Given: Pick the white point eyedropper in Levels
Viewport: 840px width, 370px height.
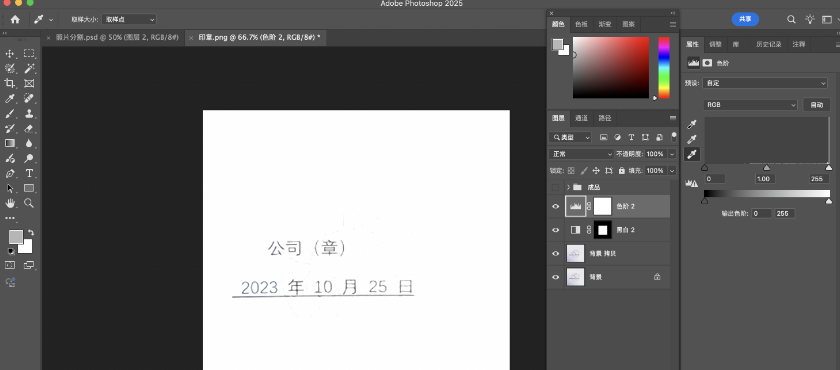Looking at the screenshot, I should tap(693, 155).
